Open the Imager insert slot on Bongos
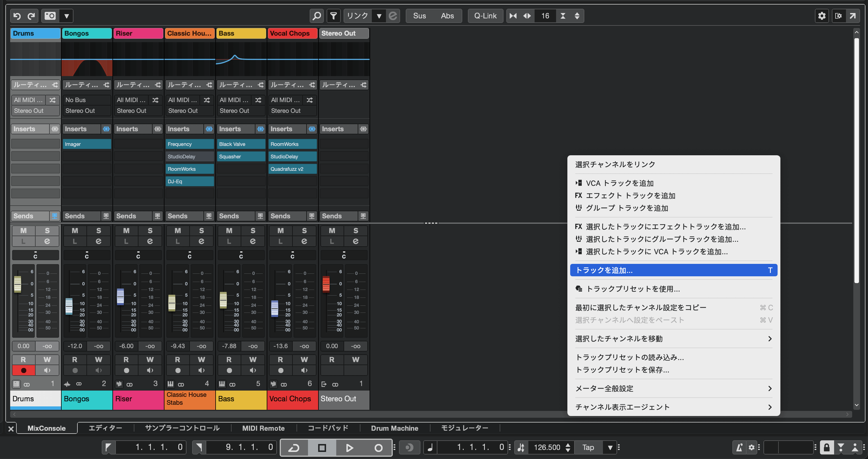 tap(87, 144)
